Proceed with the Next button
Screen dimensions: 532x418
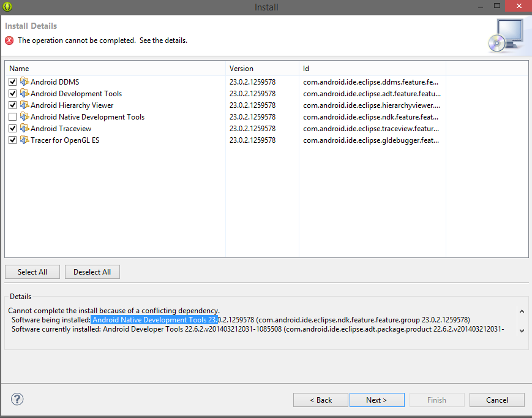377,400
